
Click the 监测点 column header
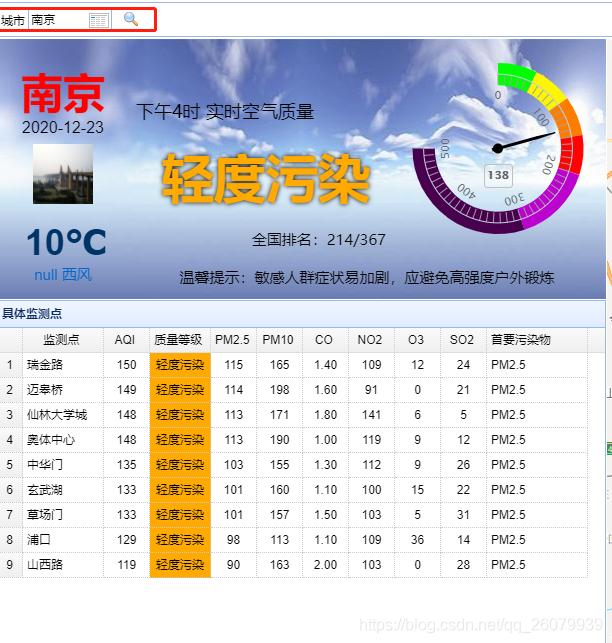62,340
